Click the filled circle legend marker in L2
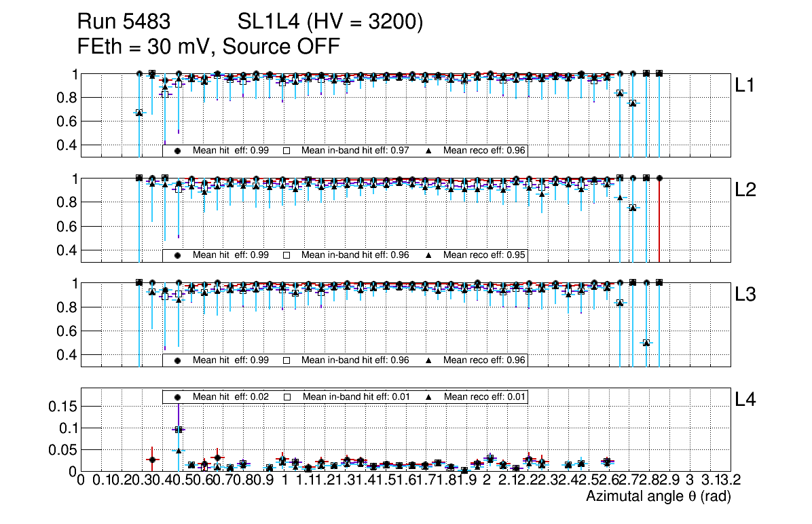812x524 pixels. click(178, 255)
